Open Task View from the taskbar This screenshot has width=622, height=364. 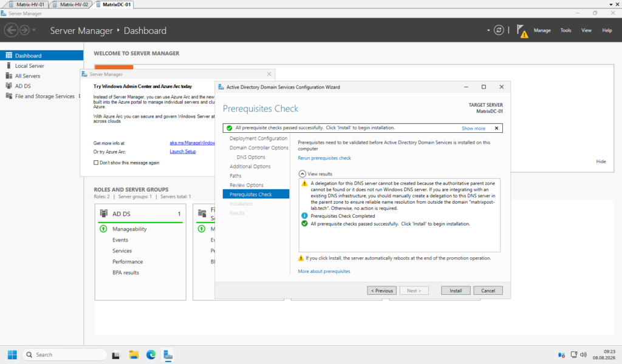pos(116,355)
